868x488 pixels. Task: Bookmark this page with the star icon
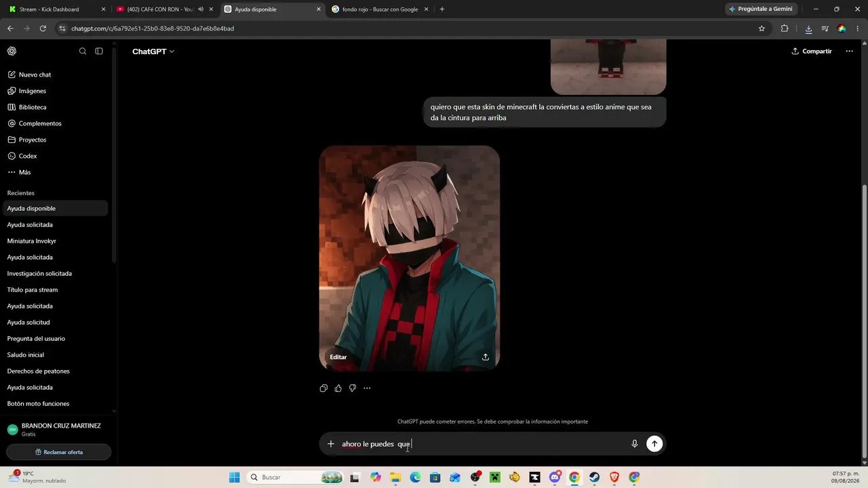pos(762,28)
